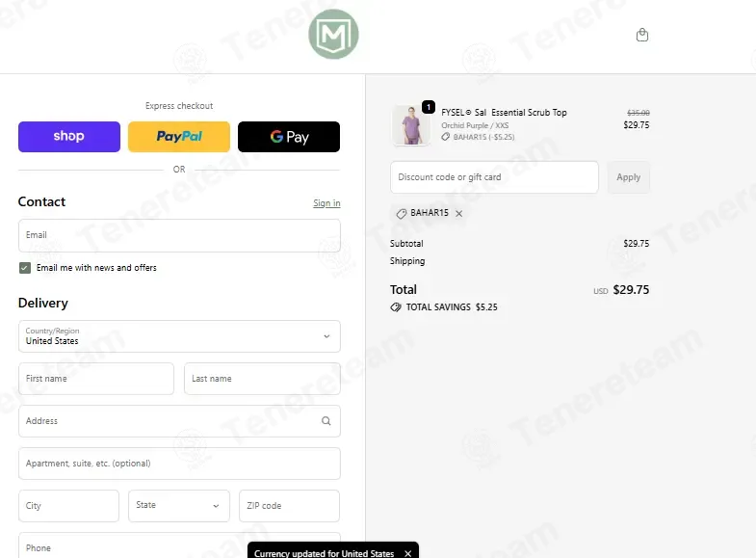The height and width of the screenshot is (558, 756).
Task: Check out using Google Pay
Action: (289, 137)
